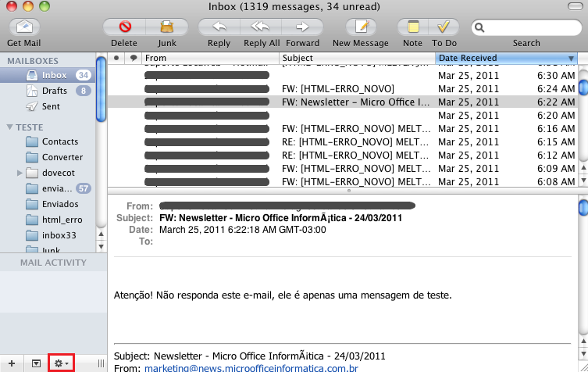Viewport: 588px width, 372px height.
Task: Sort by the thread bubble column
Action: pyautogui.click(x=133, y=58)
